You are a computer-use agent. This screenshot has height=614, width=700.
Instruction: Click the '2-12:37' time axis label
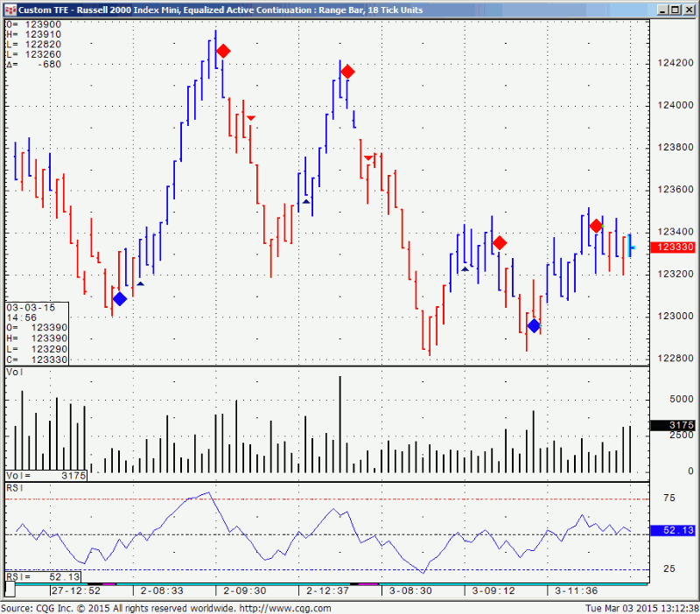click(327, 590)
